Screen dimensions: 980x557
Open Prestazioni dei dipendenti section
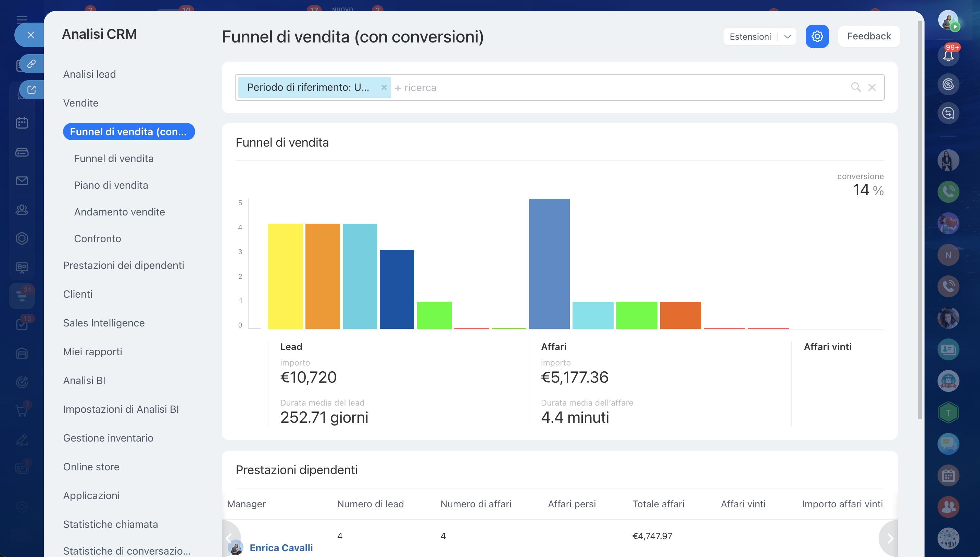(124, 265)
